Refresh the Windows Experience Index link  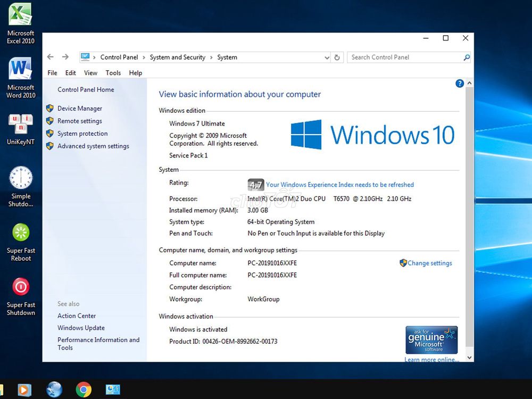tap(339, 185)
